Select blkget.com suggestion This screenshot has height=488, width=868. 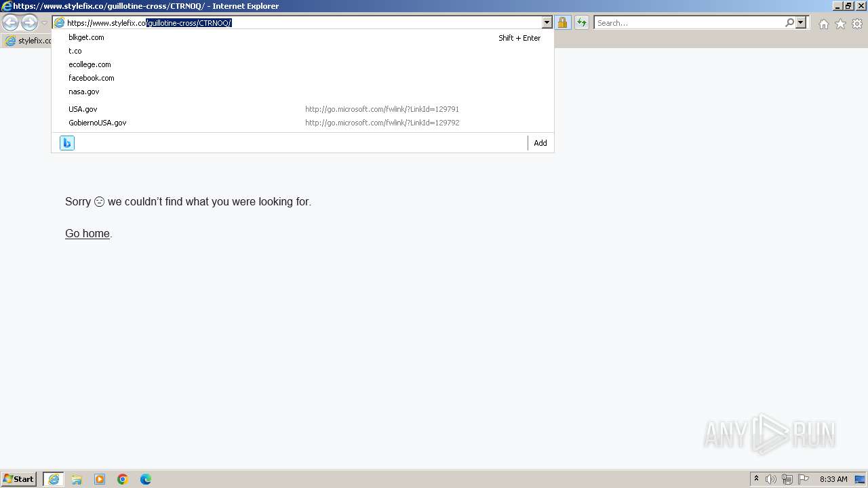point(302,37)
